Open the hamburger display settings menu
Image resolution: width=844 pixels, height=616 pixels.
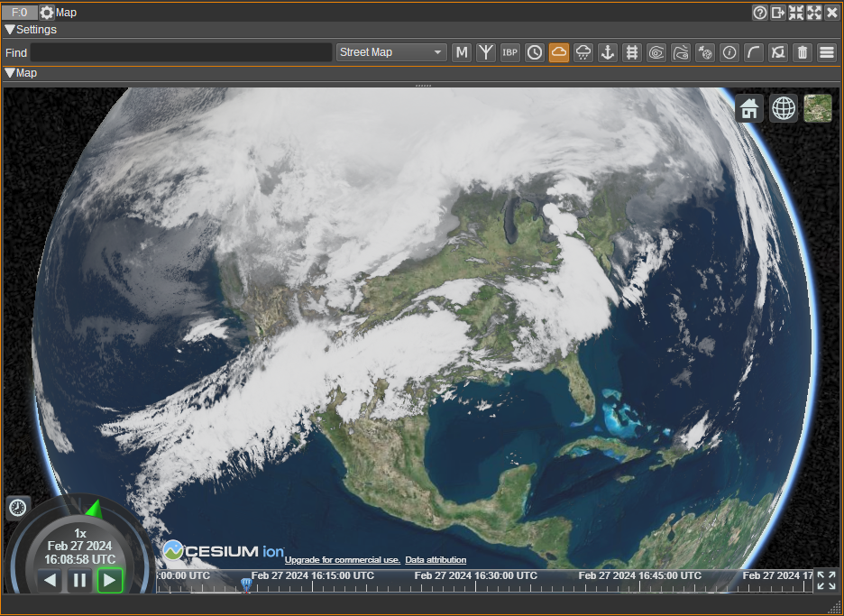point(827,52)
